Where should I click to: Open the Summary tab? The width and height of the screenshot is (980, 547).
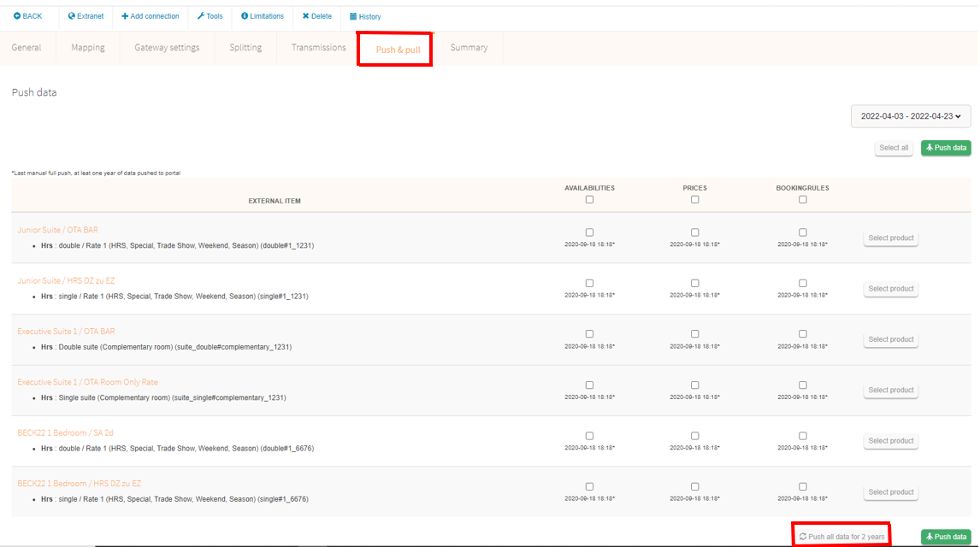(469, 48)
